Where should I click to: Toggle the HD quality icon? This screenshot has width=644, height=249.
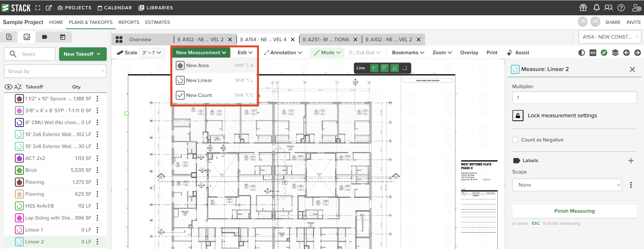pos(593,53)
